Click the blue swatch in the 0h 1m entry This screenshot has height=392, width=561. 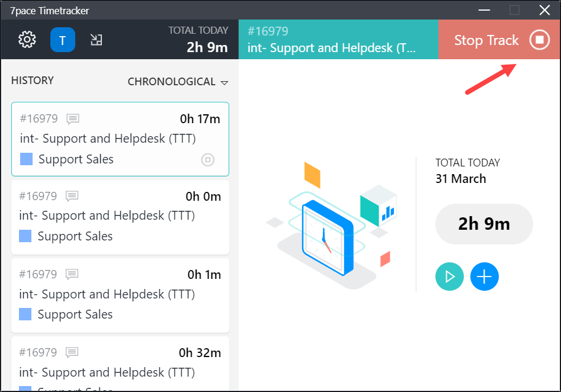[x=25, y=314]
